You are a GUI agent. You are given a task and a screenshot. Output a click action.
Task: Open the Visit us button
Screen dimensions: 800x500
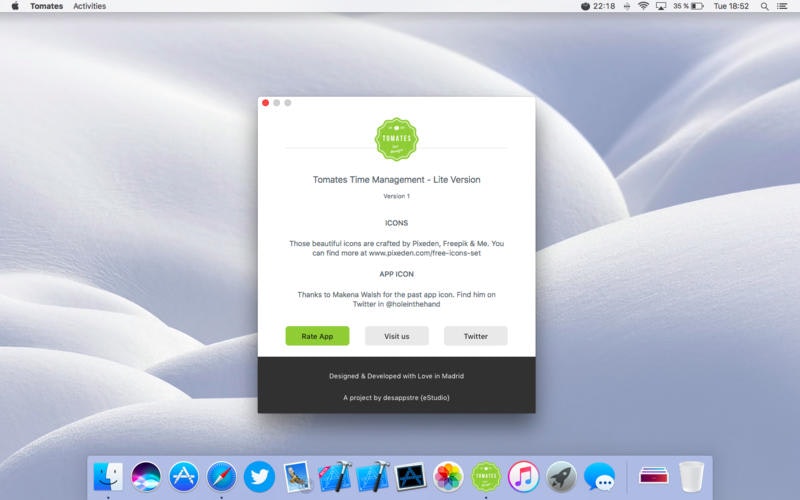tap(396, 336)
